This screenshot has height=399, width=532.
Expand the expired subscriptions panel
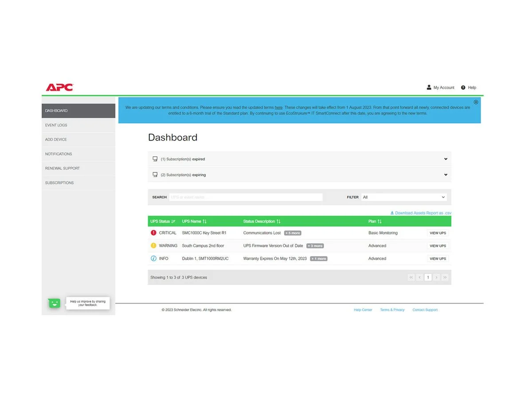(446, 159)
